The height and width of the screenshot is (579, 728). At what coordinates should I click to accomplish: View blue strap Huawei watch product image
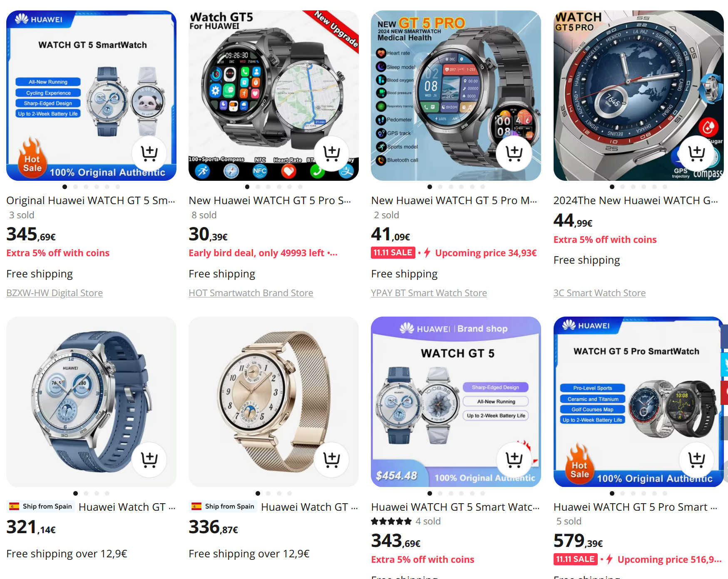[x=91, y=402]
